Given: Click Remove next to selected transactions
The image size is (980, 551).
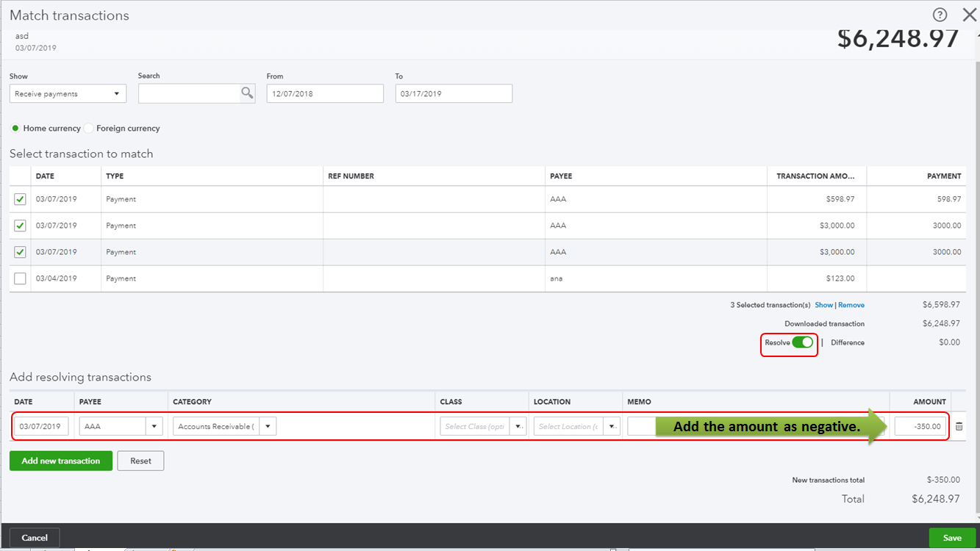Looking at the screenshot, I should (x=851, y=304).
